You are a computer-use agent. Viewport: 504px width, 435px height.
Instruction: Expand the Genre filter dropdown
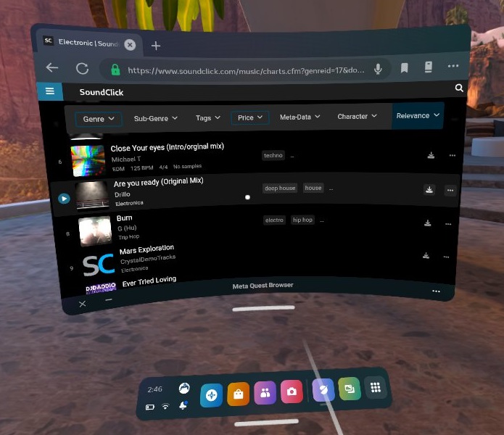point(98,119)
